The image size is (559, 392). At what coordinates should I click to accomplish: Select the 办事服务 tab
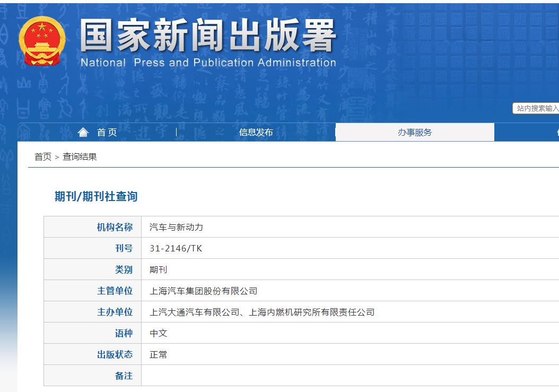click(415, 132)
